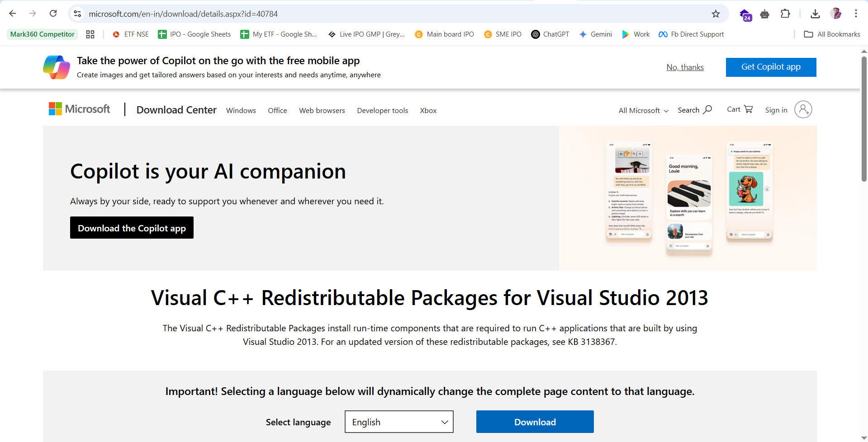
Task: Open ChatGPT bookmark
Action: (x=550, y=34)
